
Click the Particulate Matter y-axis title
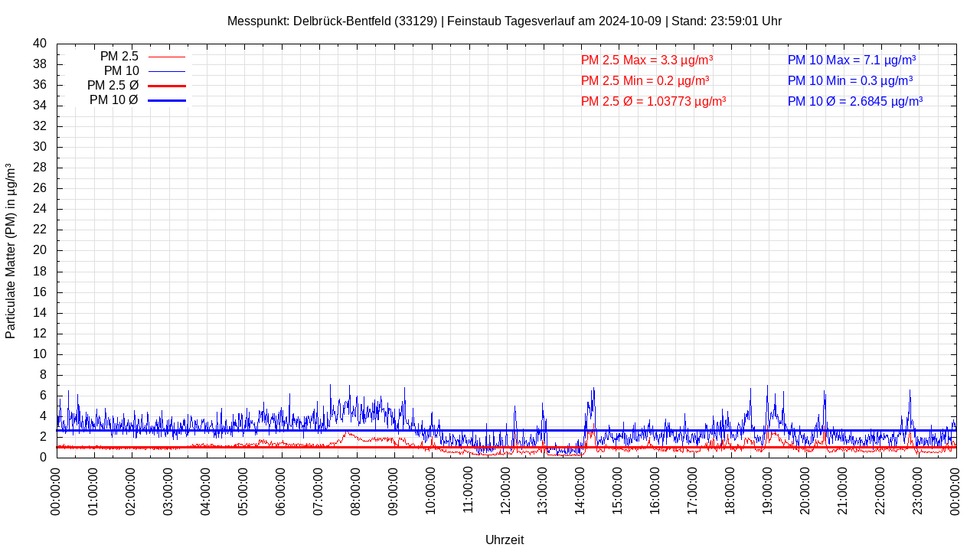(x=11, y=251)
